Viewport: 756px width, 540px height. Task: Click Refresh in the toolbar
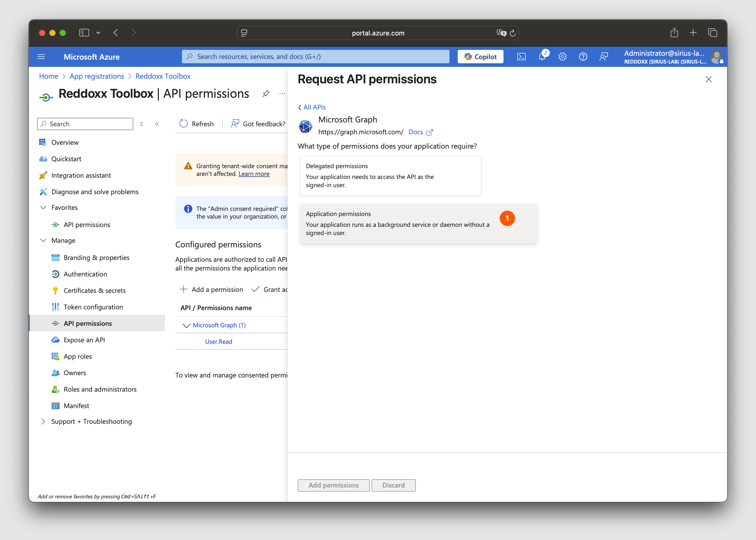(x=196, y=124)
